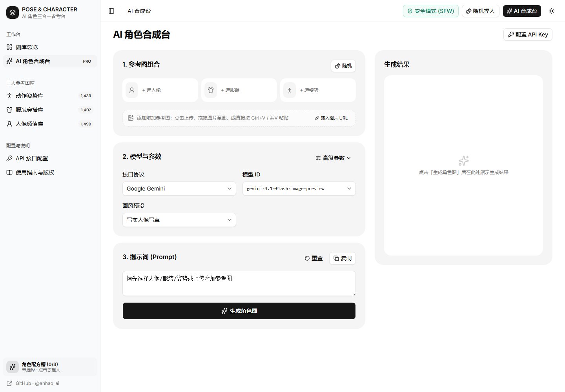Click the sparkle placeholder in 生成结果 panel
565x392 pixels.
pos(463,161)
